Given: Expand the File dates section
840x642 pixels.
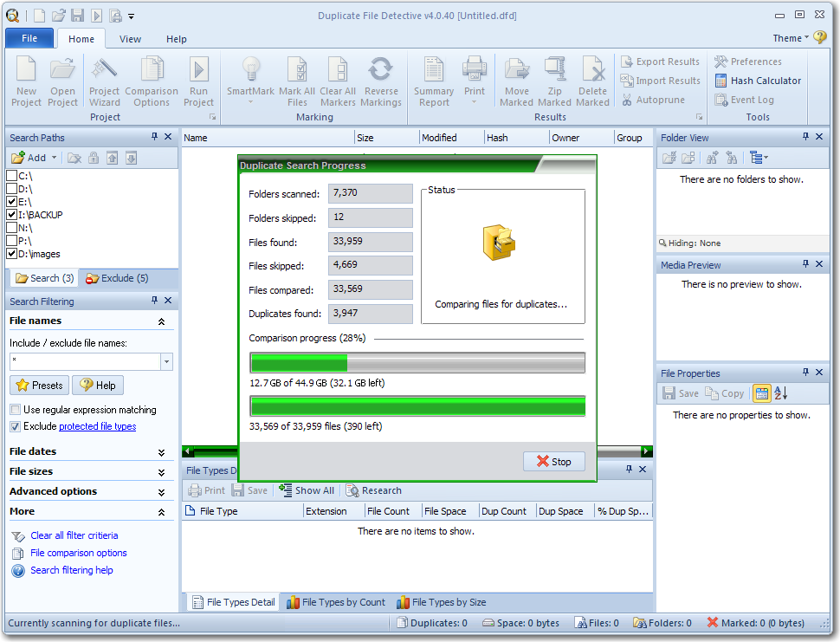Looking at the screenshot, I should (161, 452).
